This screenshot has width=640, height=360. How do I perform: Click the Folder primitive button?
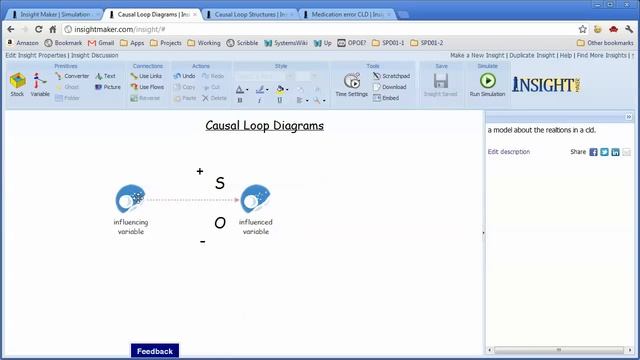[x=67, y=98]
